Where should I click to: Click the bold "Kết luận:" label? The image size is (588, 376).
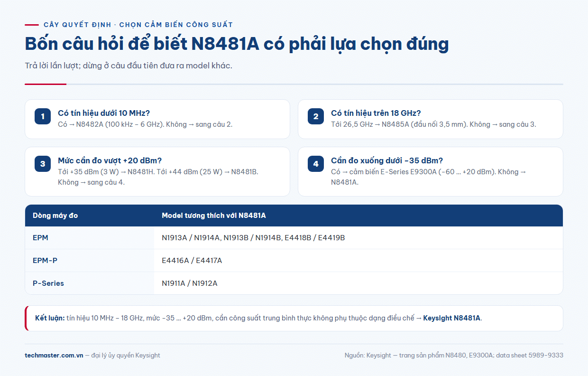click(50, 318)
